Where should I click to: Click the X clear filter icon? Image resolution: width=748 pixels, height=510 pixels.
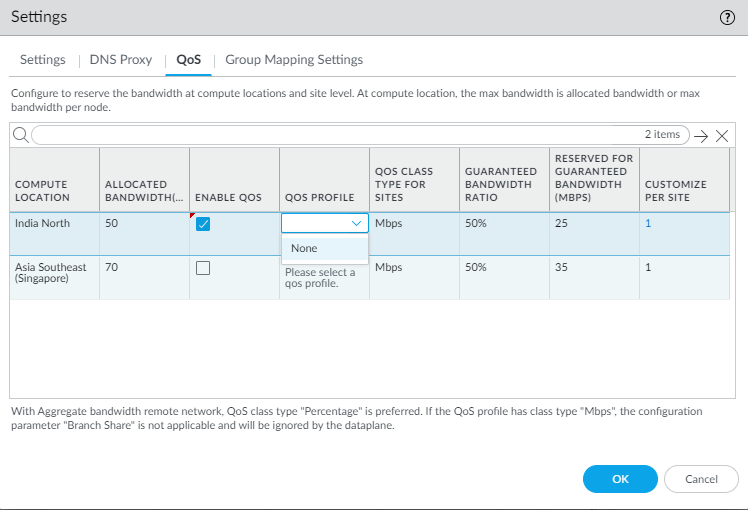[x=722, y=135]
